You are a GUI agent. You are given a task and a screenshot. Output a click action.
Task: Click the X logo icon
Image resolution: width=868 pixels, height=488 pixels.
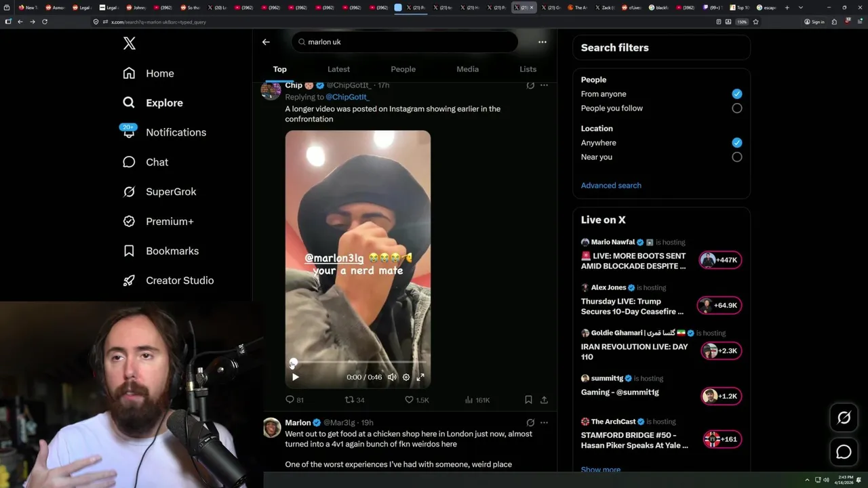tap(130, 43)
